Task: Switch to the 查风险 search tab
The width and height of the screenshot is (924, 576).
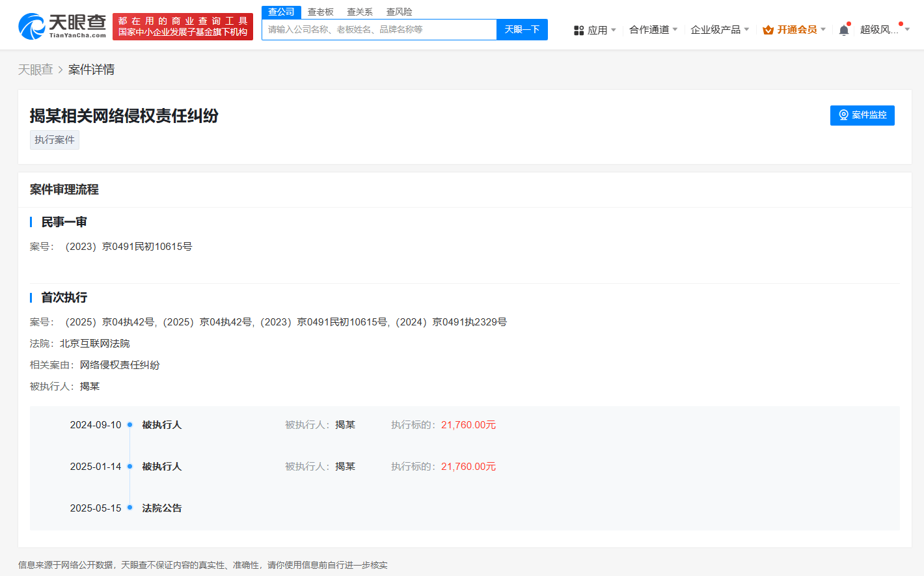Action: click(x=399, y=12)
